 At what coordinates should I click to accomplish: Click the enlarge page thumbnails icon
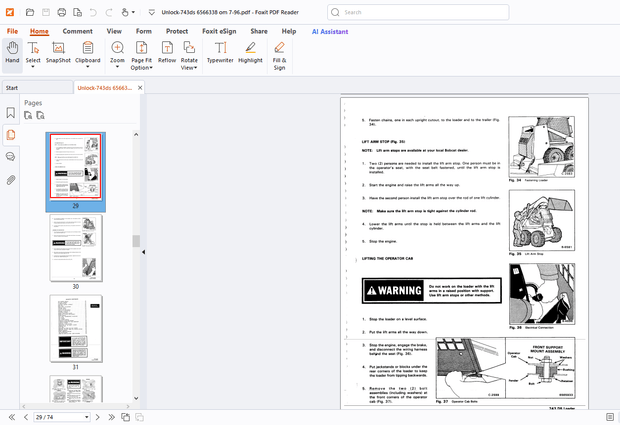[28, 115]
